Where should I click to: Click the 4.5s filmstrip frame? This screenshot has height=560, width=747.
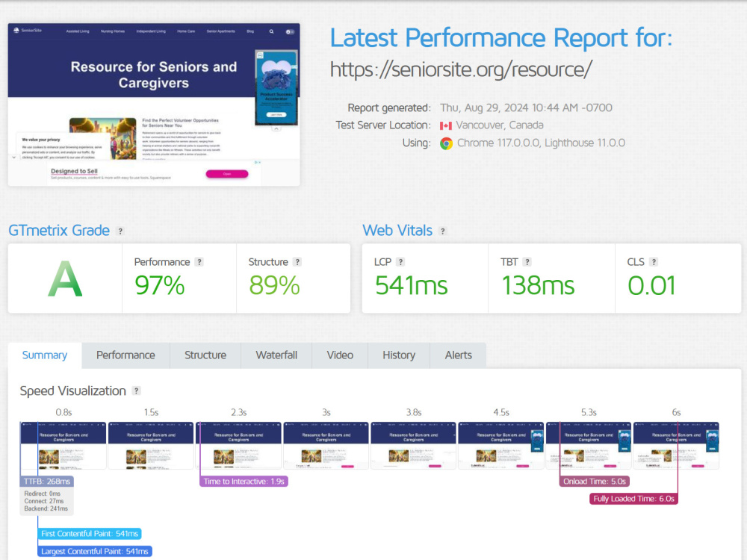pos(501,446)
